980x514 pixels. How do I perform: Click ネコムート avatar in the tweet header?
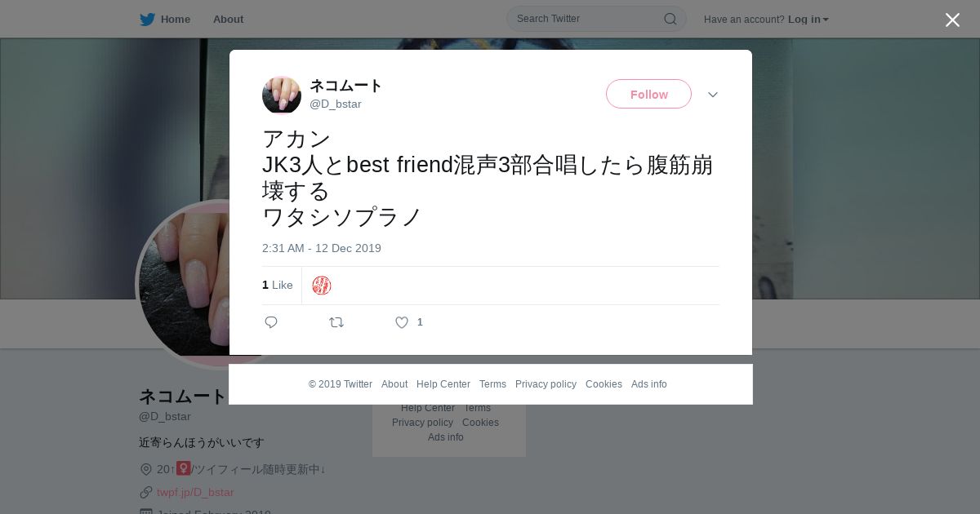point(282,95)
